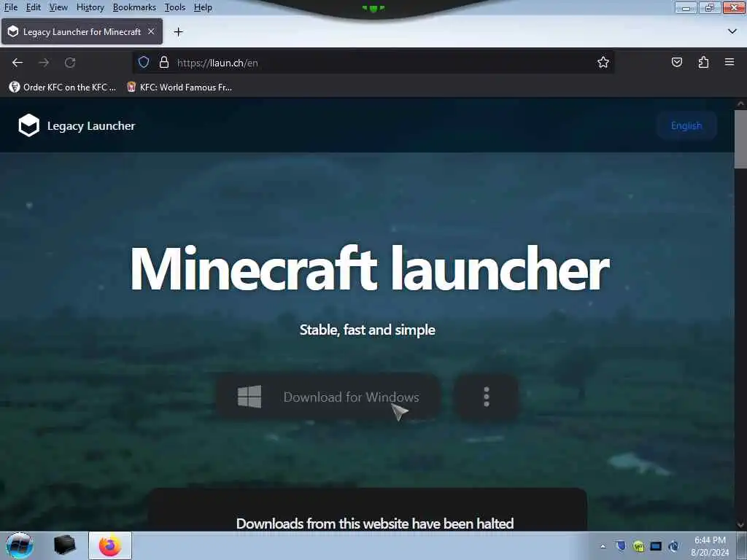The height and width of the screenshot is (560, 747).
Task: Click the scrollbar down arrow
Action: point(740,524)
